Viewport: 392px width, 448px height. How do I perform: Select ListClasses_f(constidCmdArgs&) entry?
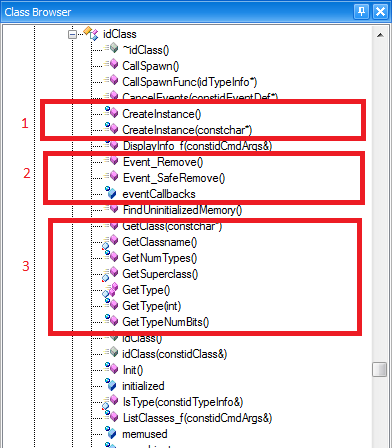pyautogui.click(x=197, y=418)
